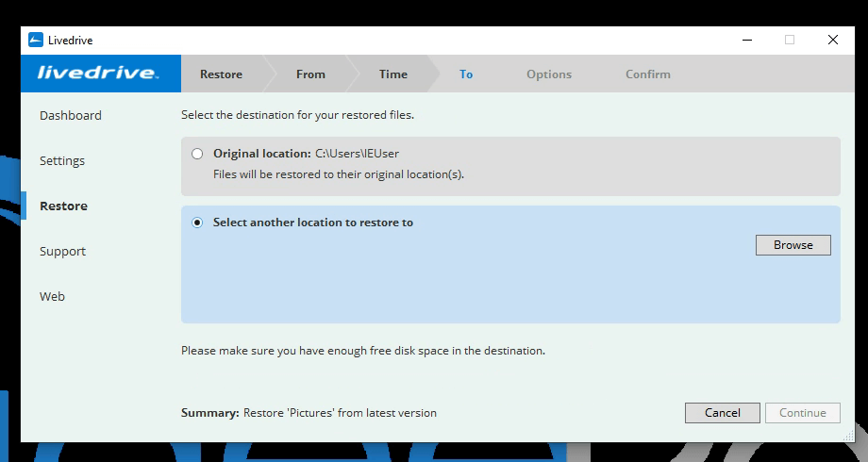Screen dimensions: 868x462
Task: Go to Settings in the sidebar
Action: click(62, 161)
